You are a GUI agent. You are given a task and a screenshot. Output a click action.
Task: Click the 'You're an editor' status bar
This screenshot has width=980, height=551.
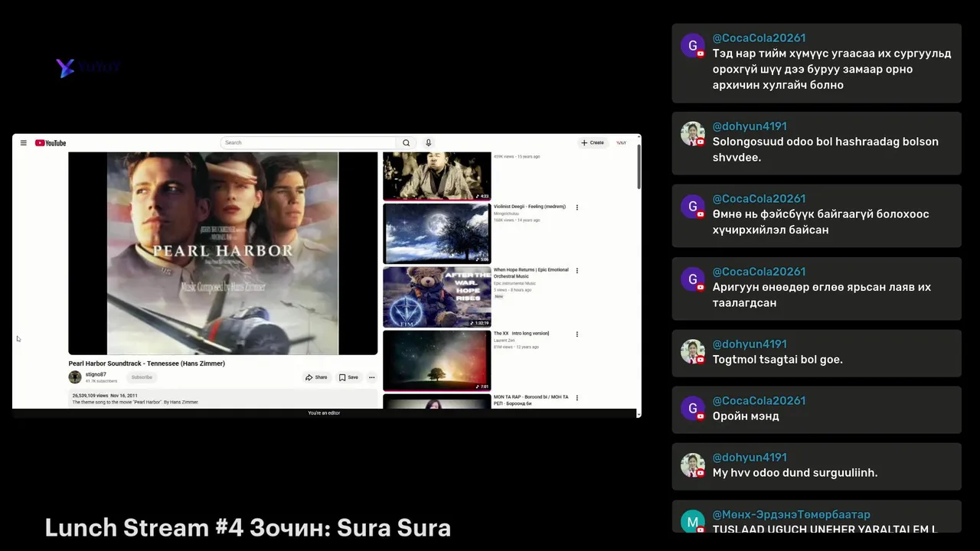324,413
